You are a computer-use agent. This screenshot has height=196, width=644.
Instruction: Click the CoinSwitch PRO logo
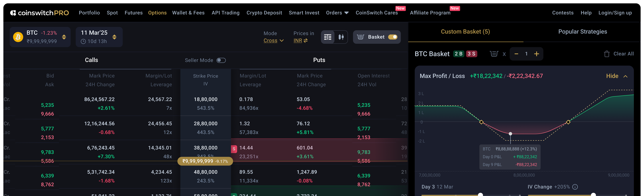point(39,13)
